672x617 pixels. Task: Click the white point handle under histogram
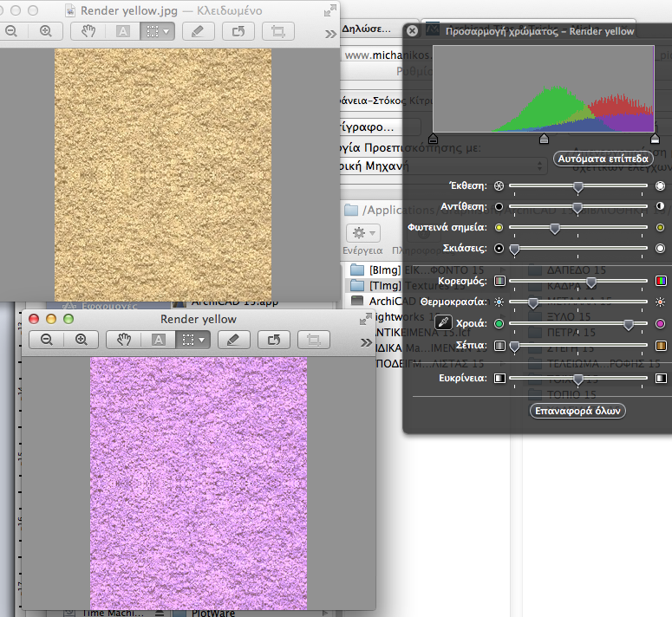[x=655, y=139]
